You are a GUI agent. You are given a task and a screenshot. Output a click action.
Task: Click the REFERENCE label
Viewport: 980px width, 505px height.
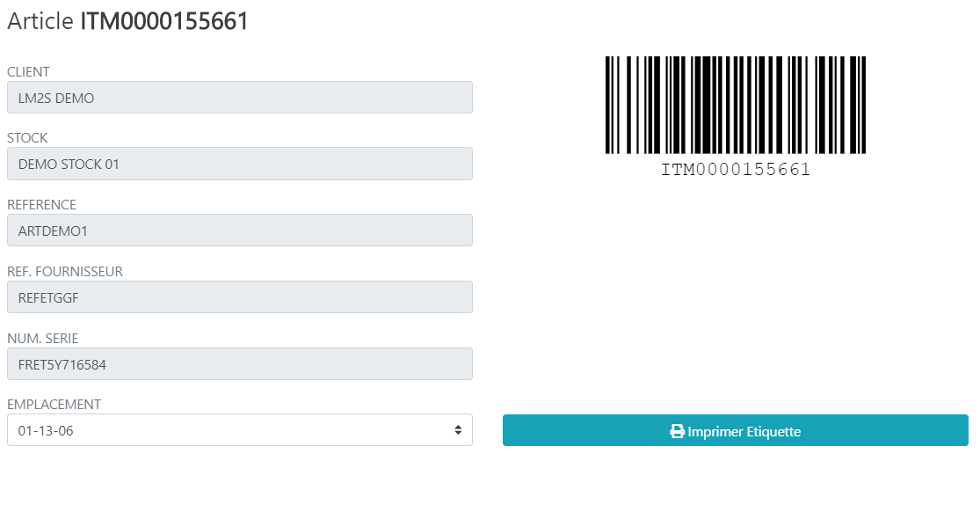click(41, 205)
